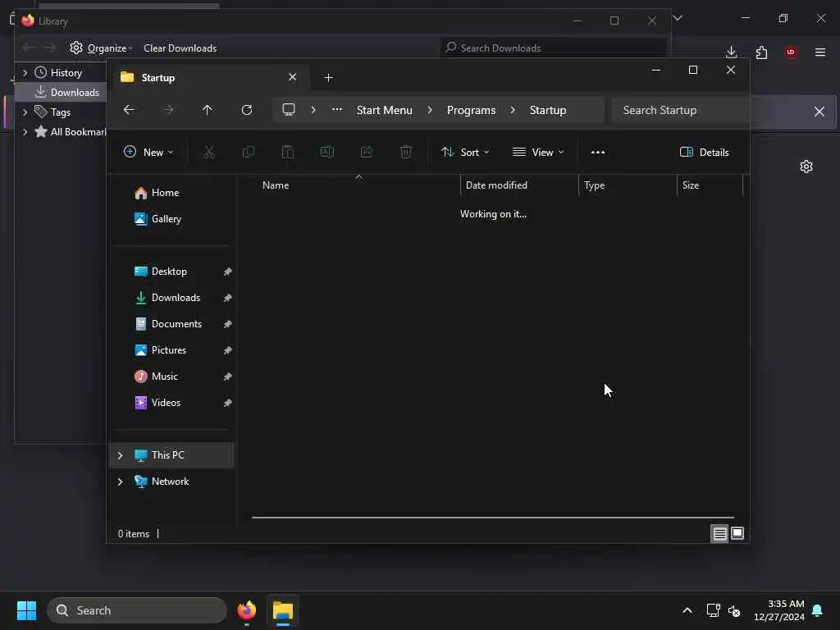
Task: Click the Copy icon in Explorer toolbar
Action: 249,152
